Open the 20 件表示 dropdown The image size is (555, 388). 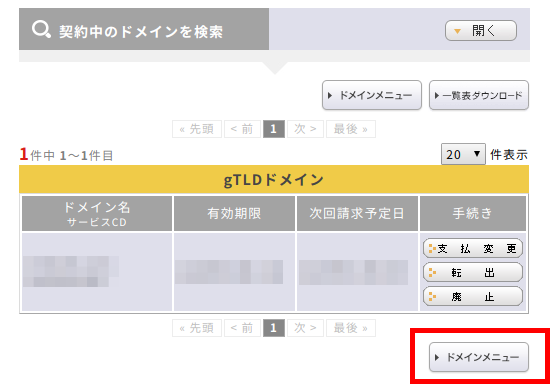coord(463,154)
